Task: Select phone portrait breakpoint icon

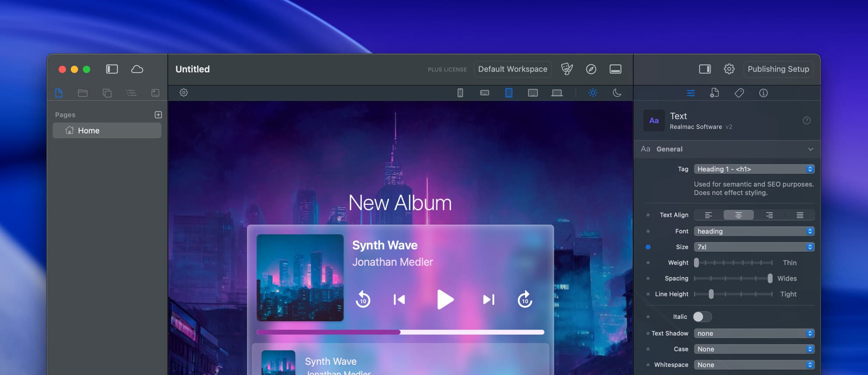Action: coord(460,93)
